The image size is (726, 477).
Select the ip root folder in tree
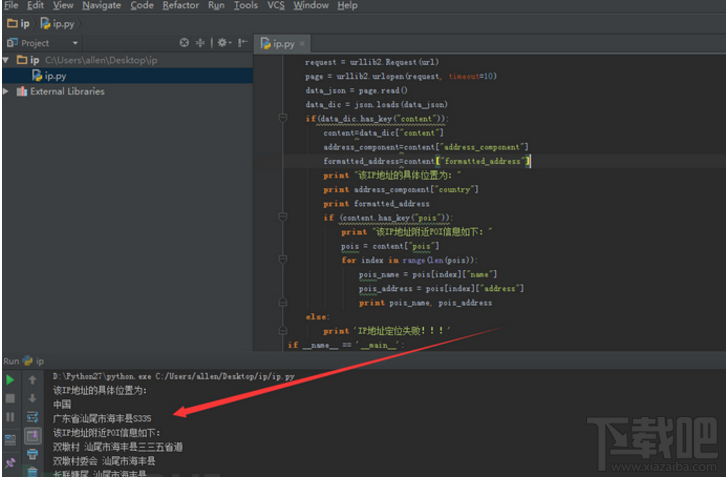point(127,60)
